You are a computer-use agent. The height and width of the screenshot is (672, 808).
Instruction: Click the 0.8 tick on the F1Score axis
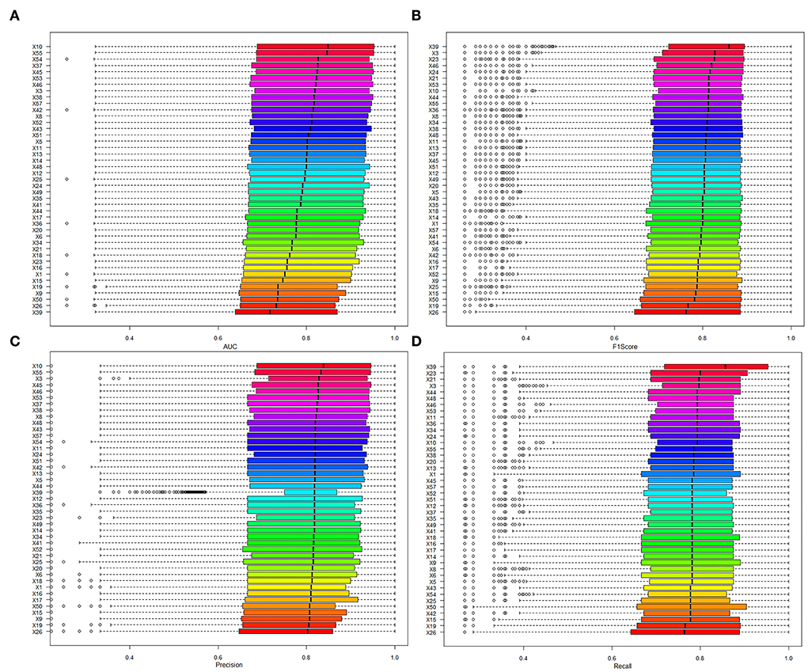coord(703,338)
